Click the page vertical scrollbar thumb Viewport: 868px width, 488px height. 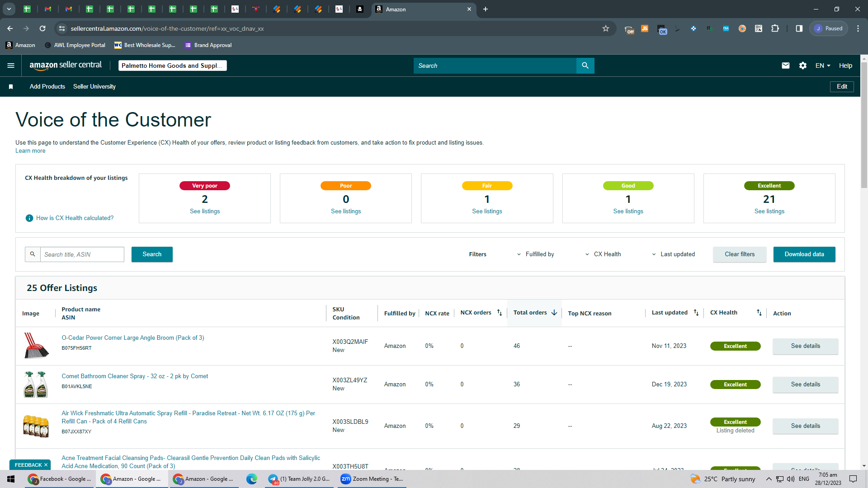(864, 124)
